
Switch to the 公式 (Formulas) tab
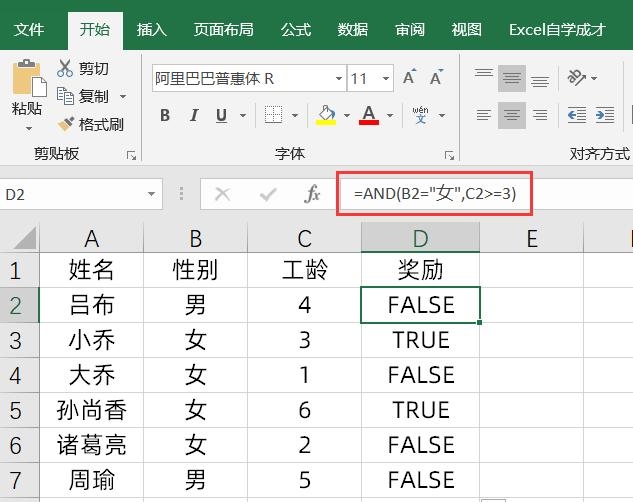tap(296, 29)
